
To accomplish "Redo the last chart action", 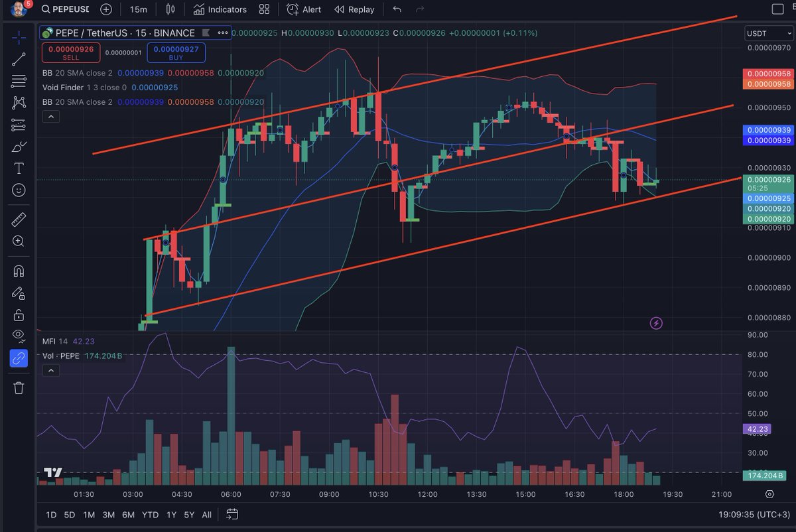I will tap(419, 9).
